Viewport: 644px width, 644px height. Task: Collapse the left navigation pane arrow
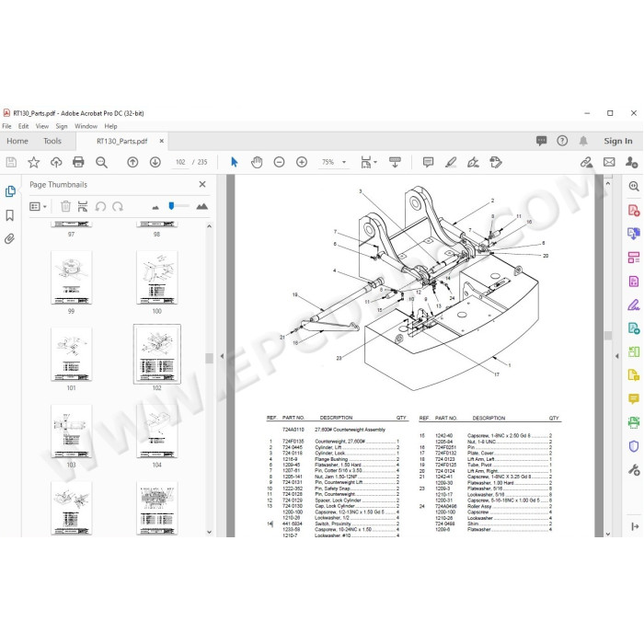coord(222,356)
